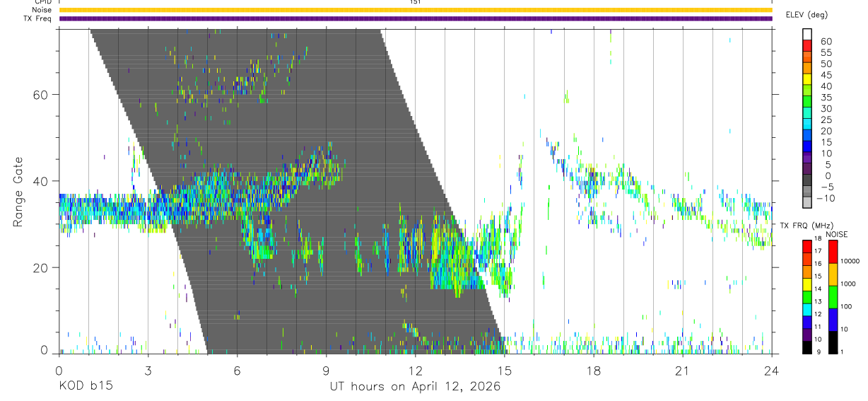Click the "NOISE" colorbar title

(837, 234)
